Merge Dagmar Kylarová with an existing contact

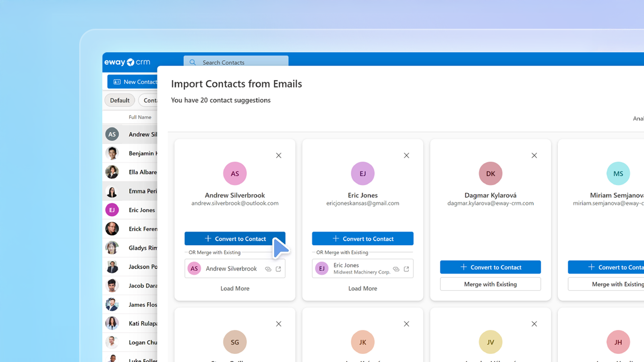point(490,284)
